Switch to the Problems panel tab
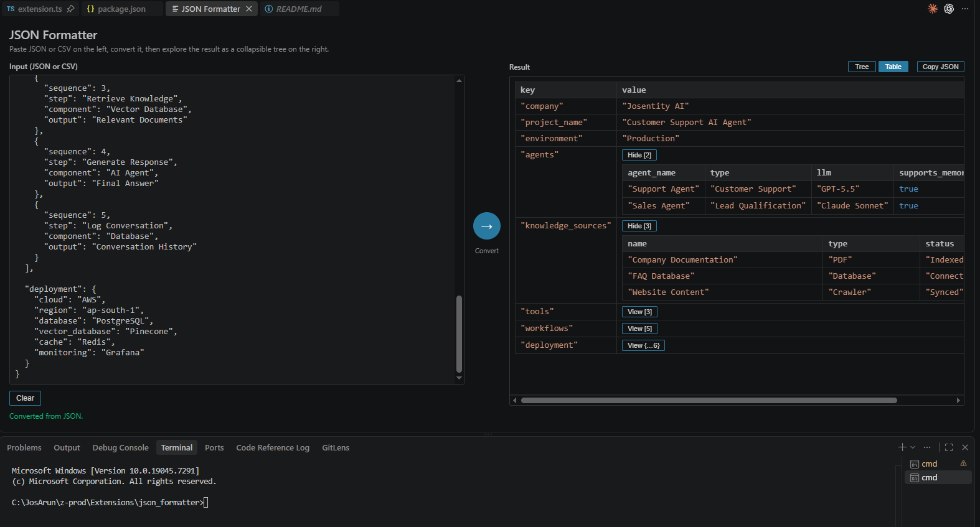The height and width of the screenshot is (527, 980). tap(24, 447)
